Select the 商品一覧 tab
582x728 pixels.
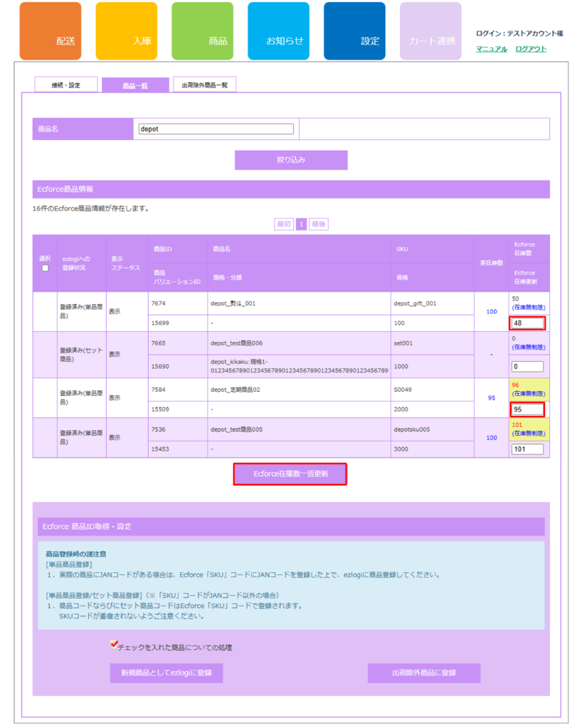(135, 85)
